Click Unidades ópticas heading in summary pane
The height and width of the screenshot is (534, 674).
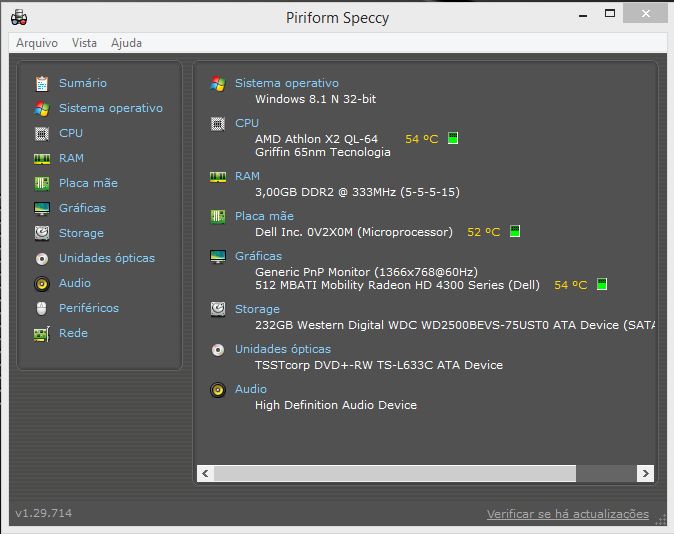pyautogui.click(x=283, y=349)
